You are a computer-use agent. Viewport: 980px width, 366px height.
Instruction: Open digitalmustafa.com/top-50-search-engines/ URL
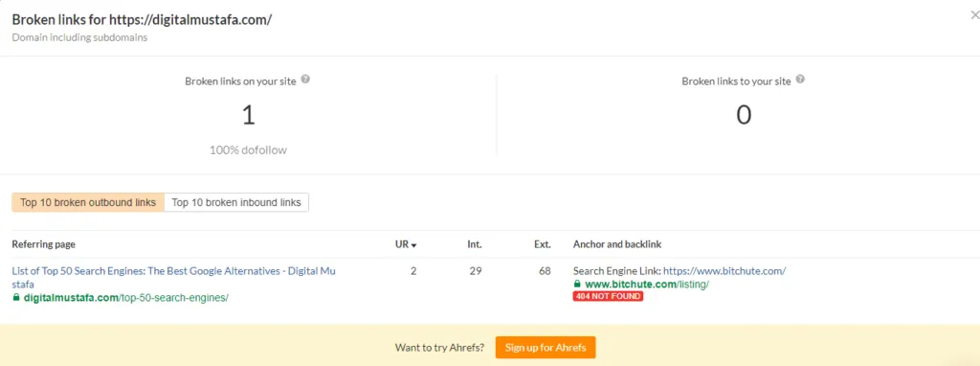coord(125,298)
